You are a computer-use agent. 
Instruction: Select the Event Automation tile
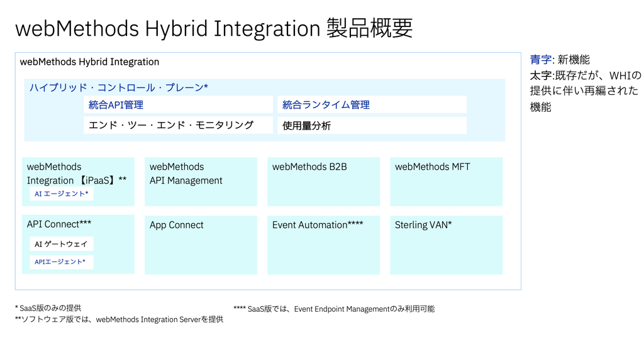pos(324,245)
